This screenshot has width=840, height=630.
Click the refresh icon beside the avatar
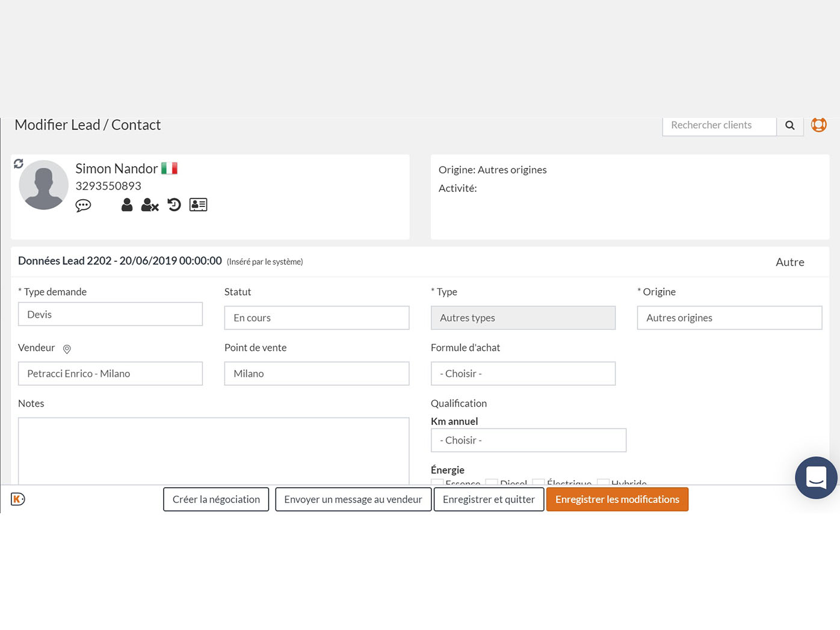coord(19,163)
